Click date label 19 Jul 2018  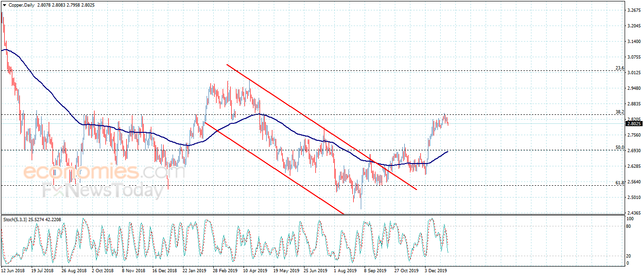click(x=43, y=271)
